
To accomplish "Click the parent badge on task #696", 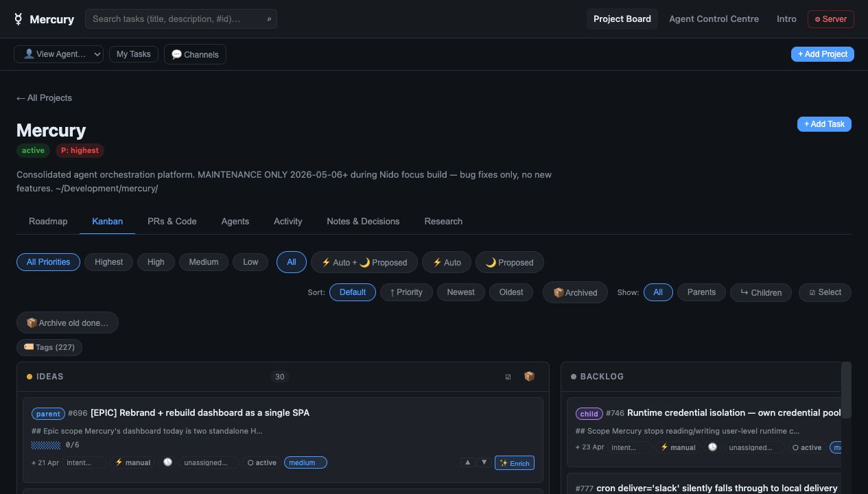I will [x=48, y=414].
